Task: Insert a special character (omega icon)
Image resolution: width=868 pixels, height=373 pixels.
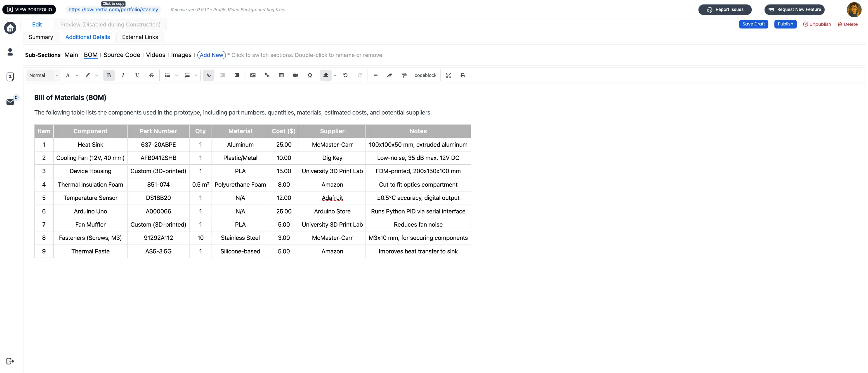Action: pyautogui.click(x=310, y=75)
